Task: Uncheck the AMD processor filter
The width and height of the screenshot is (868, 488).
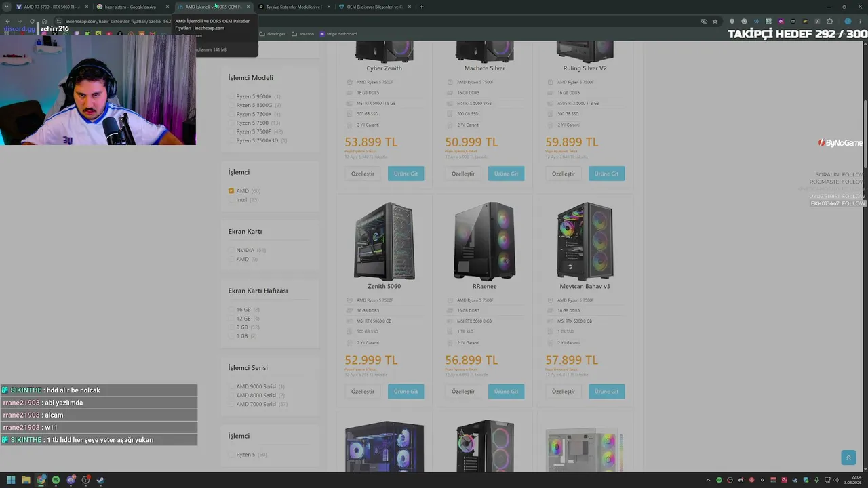Action: point(231,191)
